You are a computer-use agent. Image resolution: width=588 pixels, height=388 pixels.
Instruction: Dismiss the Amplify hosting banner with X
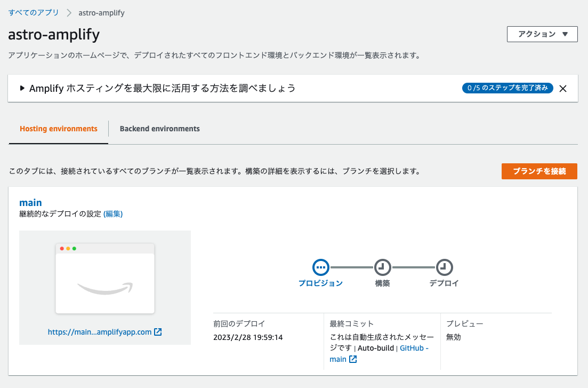pyautogui.click(x=563, y=88)
